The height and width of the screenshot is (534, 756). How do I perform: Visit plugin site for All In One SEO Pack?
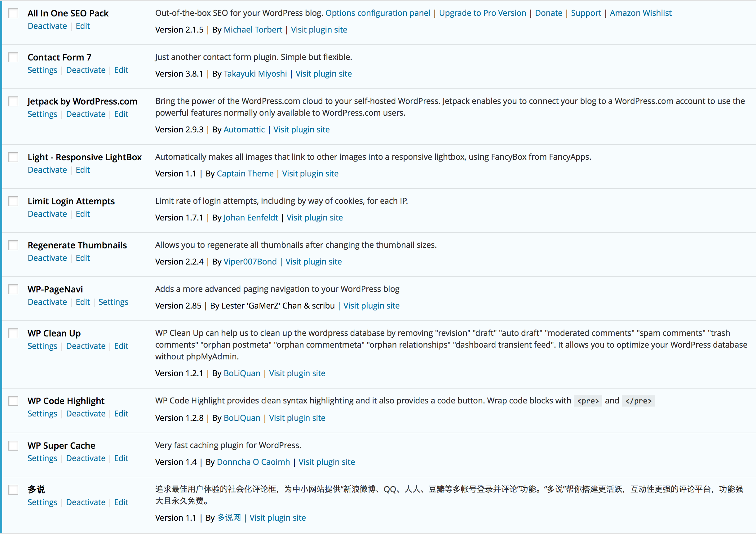coord(319,30)
